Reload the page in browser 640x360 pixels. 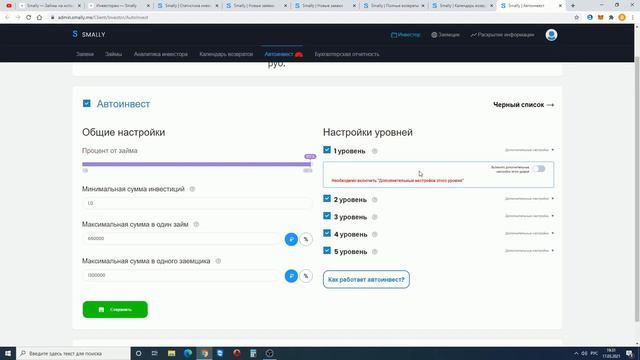click(x=29, y=18)
